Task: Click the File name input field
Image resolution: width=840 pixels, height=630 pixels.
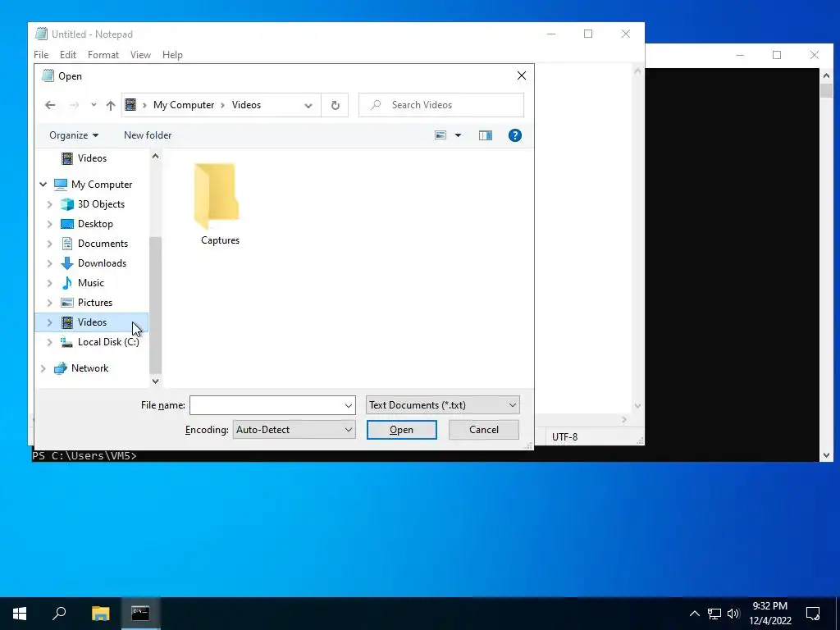Action: coord(272,405)
